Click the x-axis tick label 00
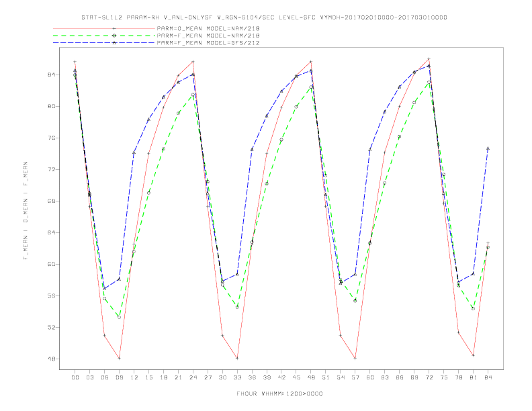 click(75, 377)
